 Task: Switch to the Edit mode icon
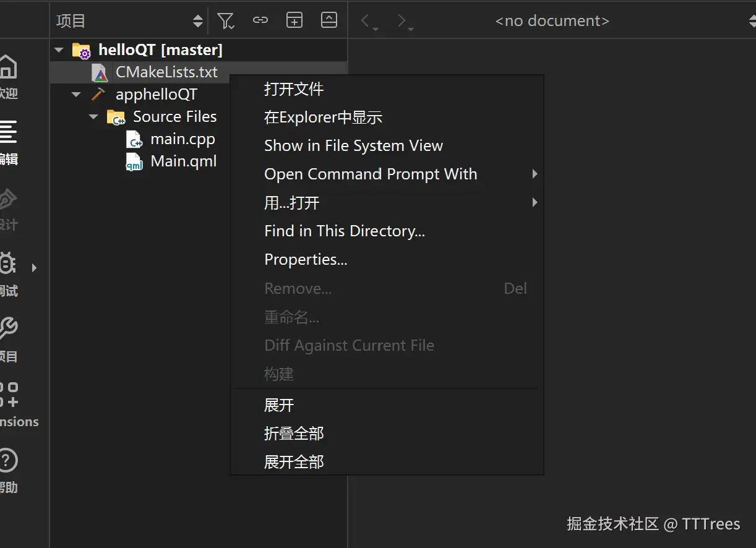[x=7, y=132]
